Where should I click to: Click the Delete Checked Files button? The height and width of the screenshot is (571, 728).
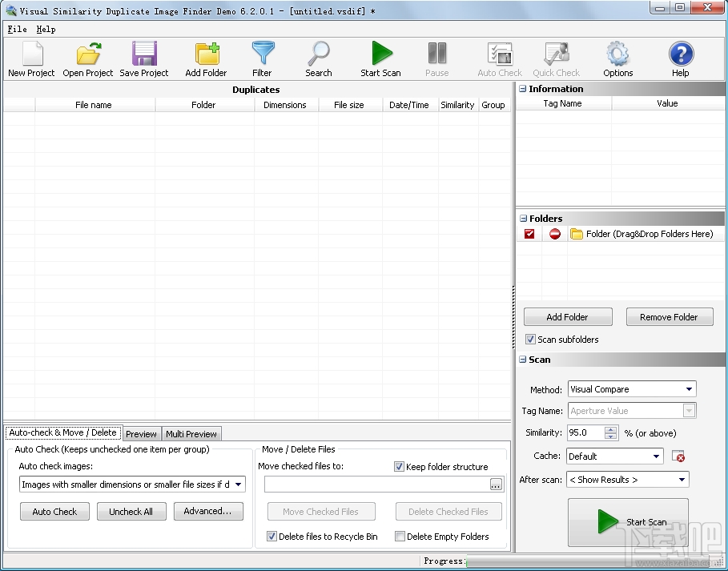(448, 511)
